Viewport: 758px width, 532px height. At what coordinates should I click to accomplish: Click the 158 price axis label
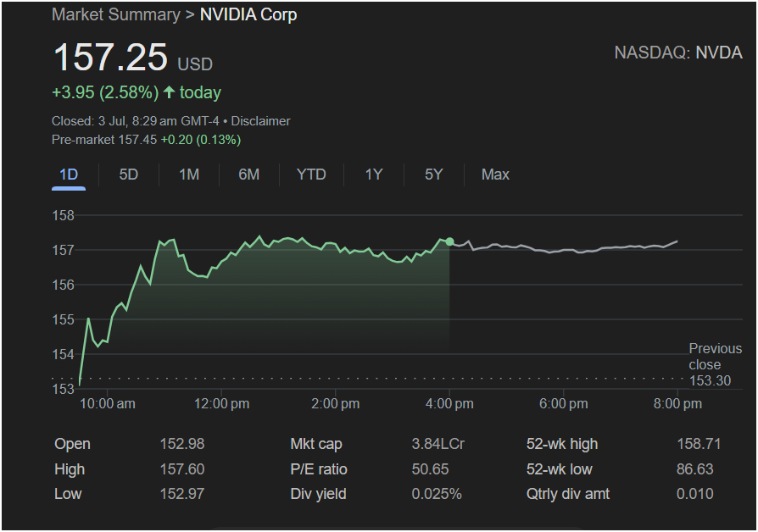[64, 215]
